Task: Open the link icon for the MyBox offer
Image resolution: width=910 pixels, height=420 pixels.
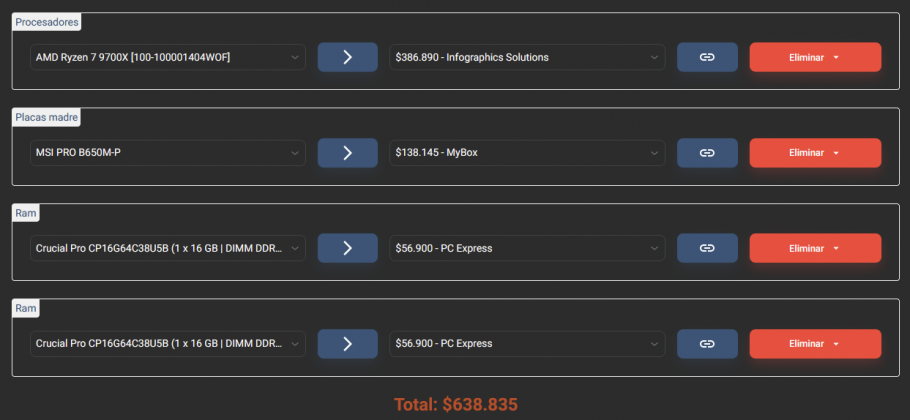Action: coord(707,153)
